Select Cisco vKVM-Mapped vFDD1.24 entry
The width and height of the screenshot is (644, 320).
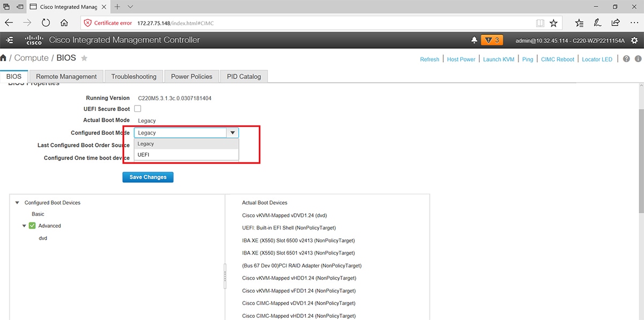point(299,291)
